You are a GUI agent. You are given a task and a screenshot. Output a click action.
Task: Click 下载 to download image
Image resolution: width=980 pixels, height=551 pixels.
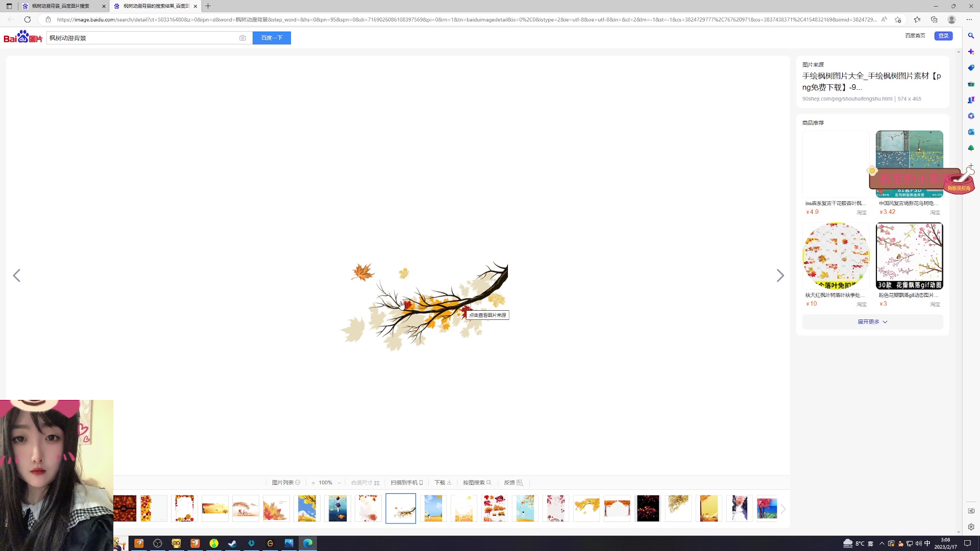pos(443,483)
